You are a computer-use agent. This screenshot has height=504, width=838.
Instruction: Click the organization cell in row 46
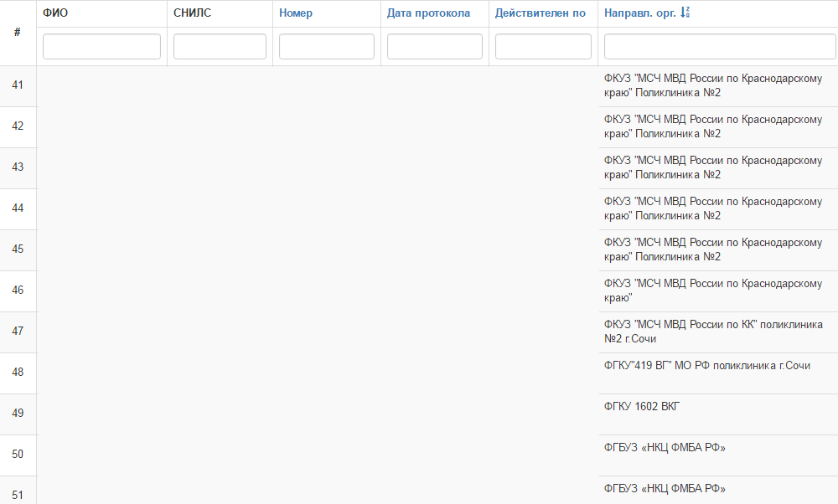point(712,291)
